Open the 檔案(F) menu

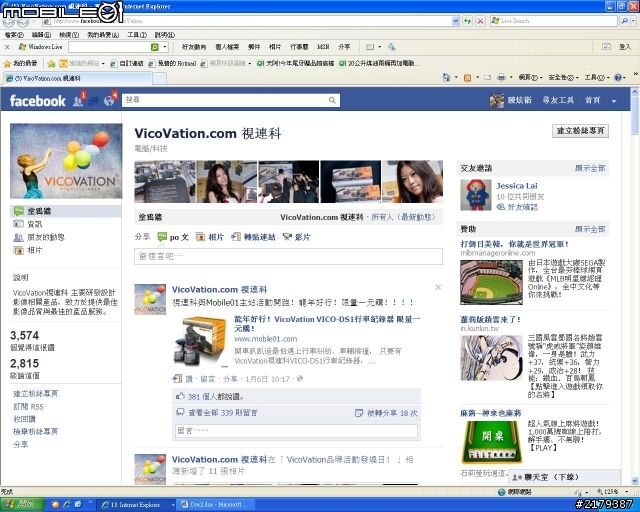14,35
